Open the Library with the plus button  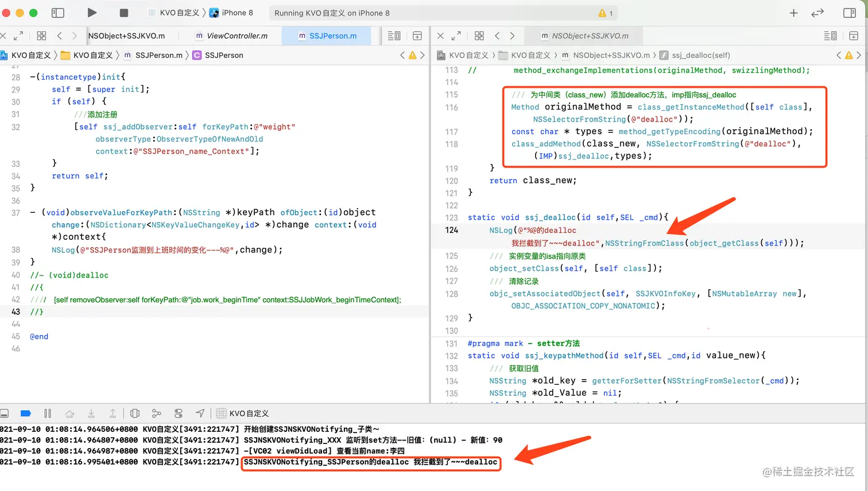[794, 13]
